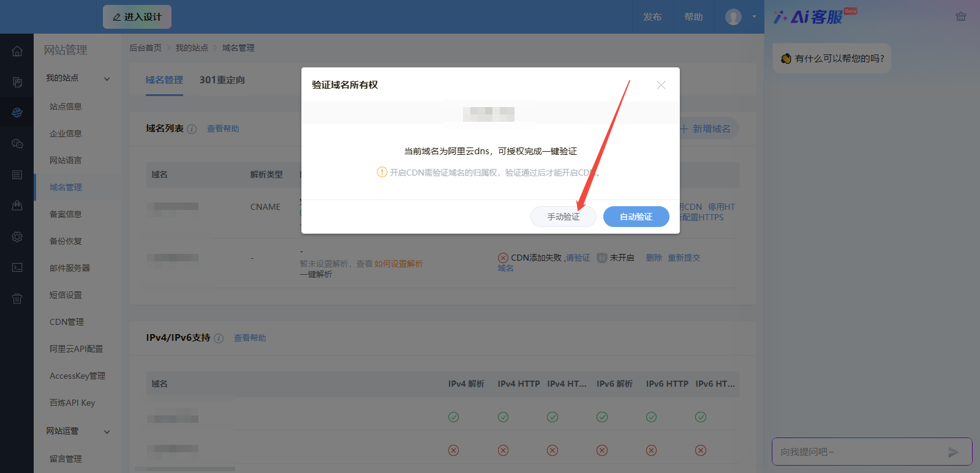Open the list icon in left rail

tap(17, 175)
